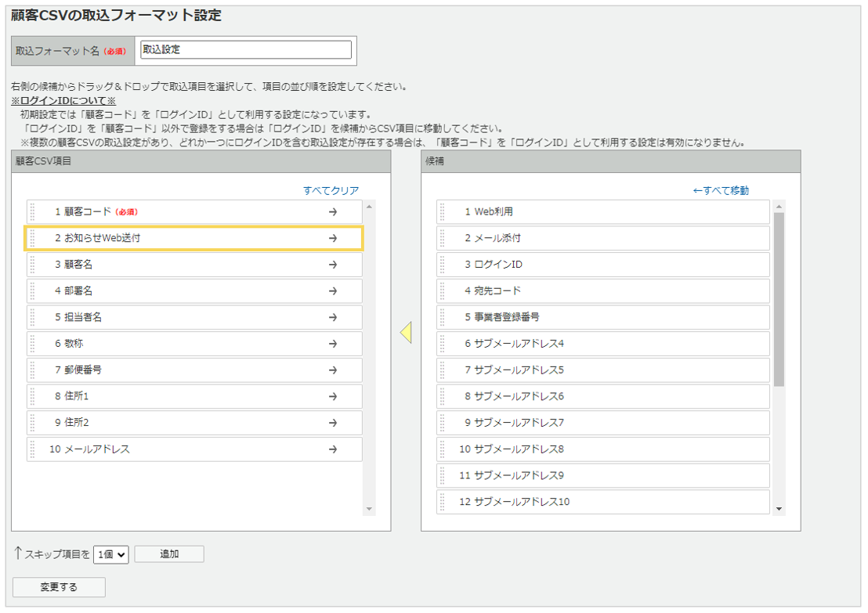Viewport: 868px width, 613px height.
Task: Click the ←すべて移動 link
Action: tap(720, 190)
